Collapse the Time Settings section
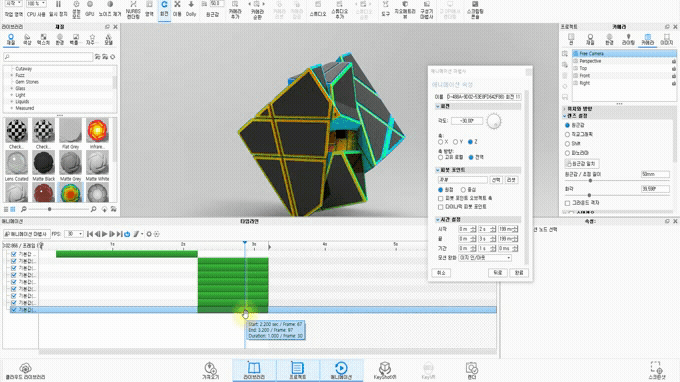 438,219
